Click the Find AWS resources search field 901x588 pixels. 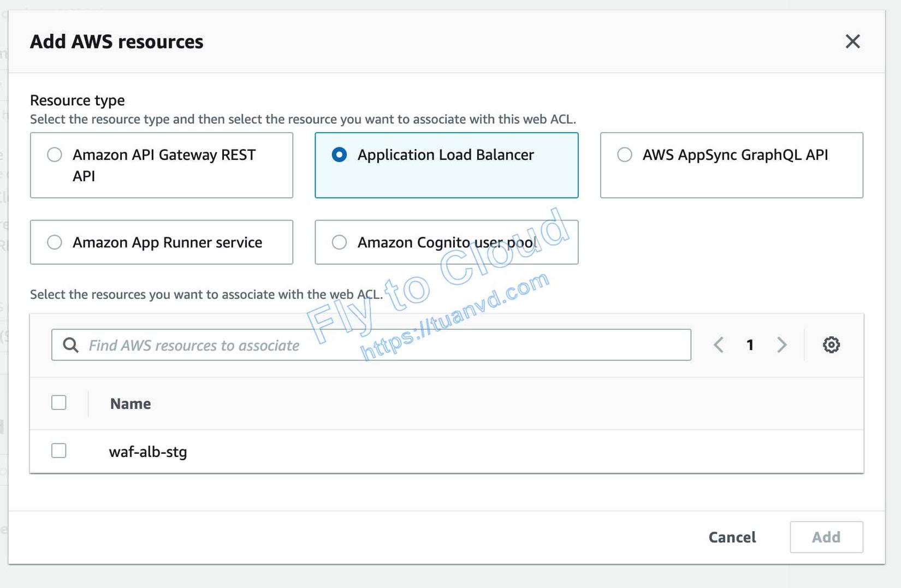tap(382, 345)
